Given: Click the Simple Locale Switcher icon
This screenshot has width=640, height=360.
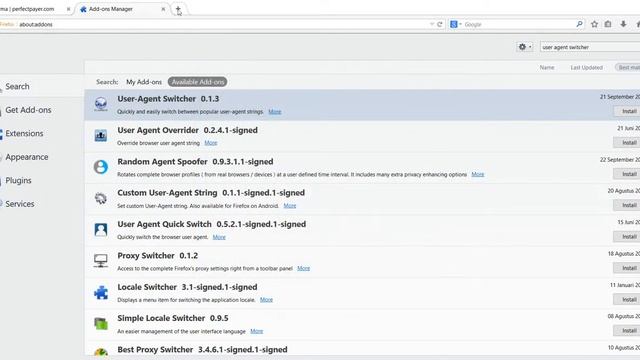Looking at the screenshot, I should [101, 323].
